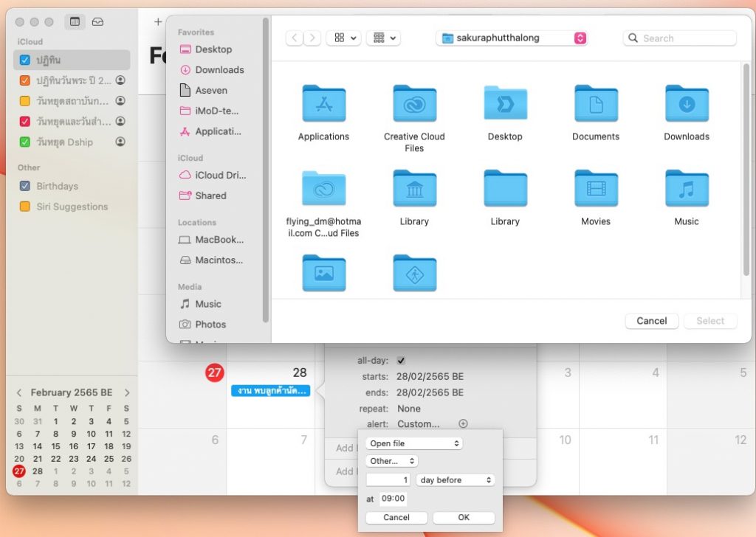Disable the Siri Suggestions calendar checkbox
The image size is (756, 537).
click(x=25, y=207)
